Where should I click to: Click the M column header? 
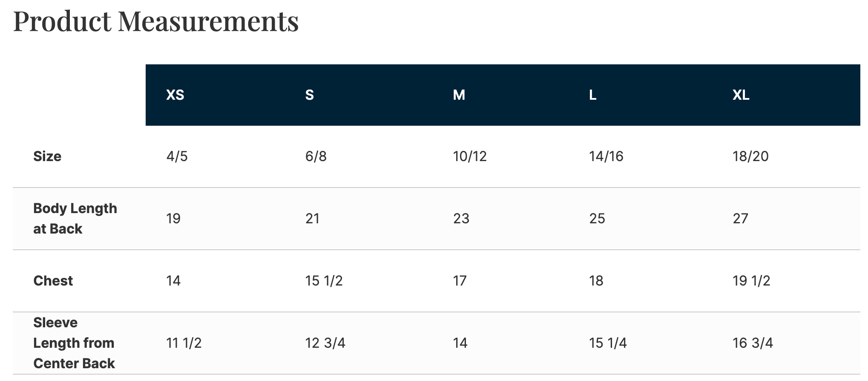[459, 95]
